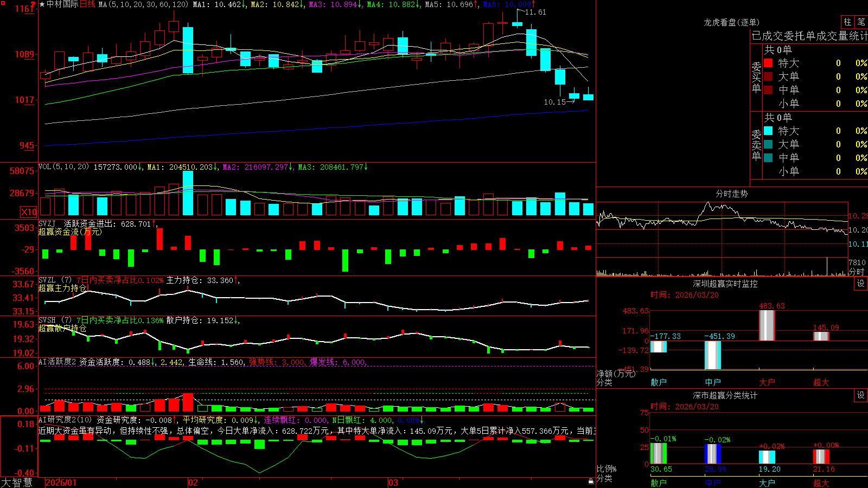Click the star icon before 中材国际

[x=42, y=4]
